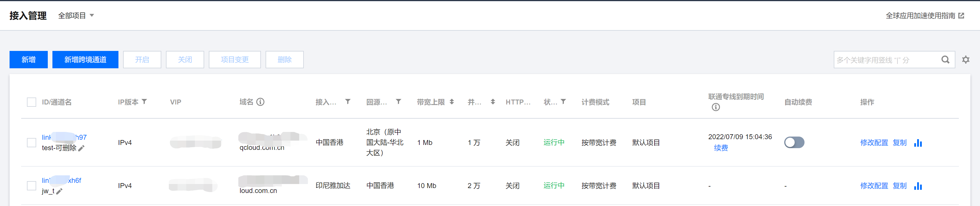Click 修改配置 for jw_t row
The image size is (980, 206).
tap(874, 185)
